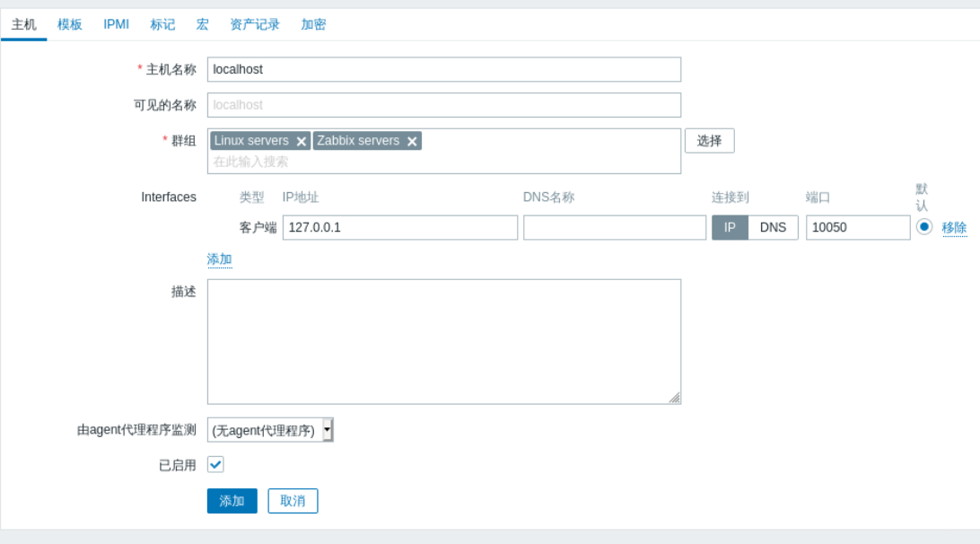The image size is (980, 544).
Task: Switch to the 标记 tab
Action: coord(162,24)
